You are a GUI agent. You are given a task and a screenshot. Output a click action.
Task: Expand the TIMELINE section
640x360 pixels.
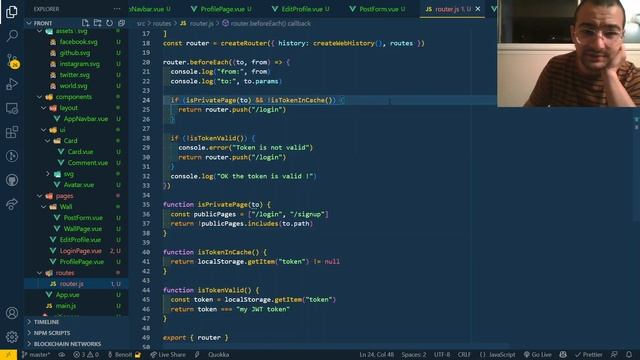(76, 322)
